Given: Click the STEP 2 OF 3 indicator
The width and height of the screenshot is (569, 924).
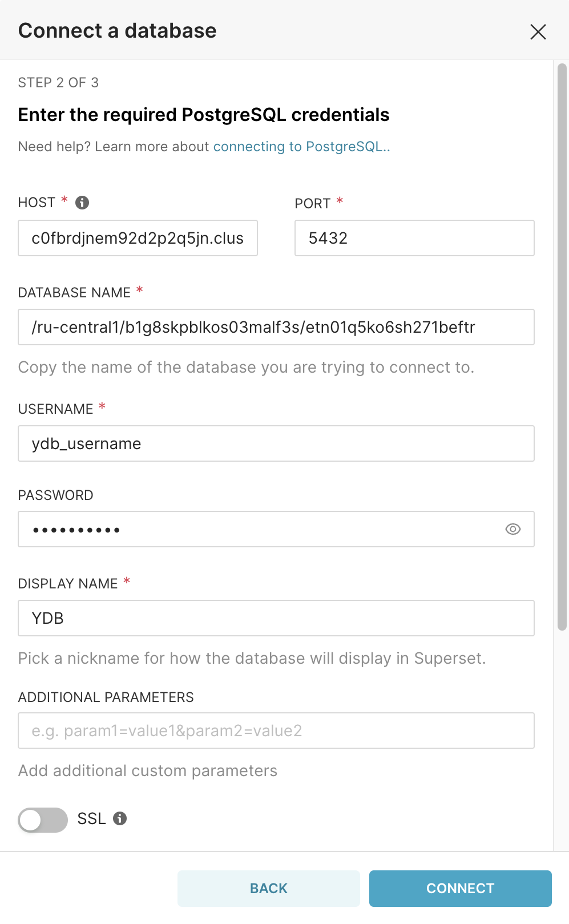Looking at the screenshot, I should (58, 83).
